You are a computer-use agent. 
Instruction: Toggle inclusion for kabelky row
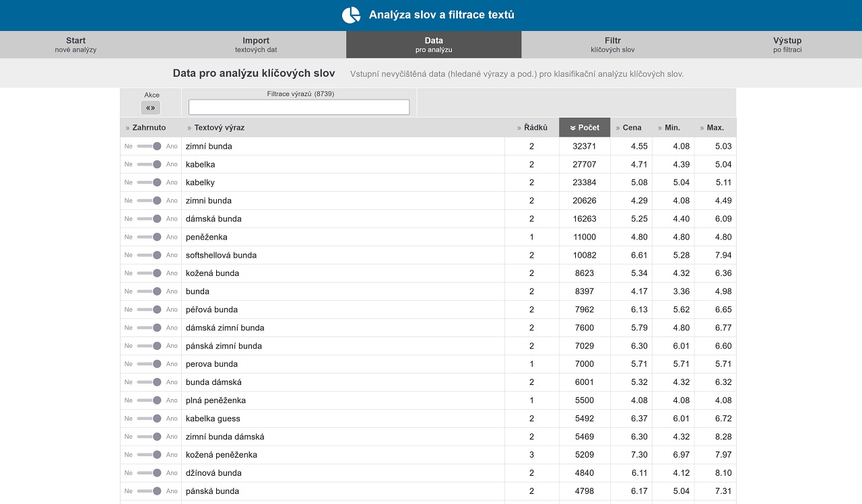(150, 182)
